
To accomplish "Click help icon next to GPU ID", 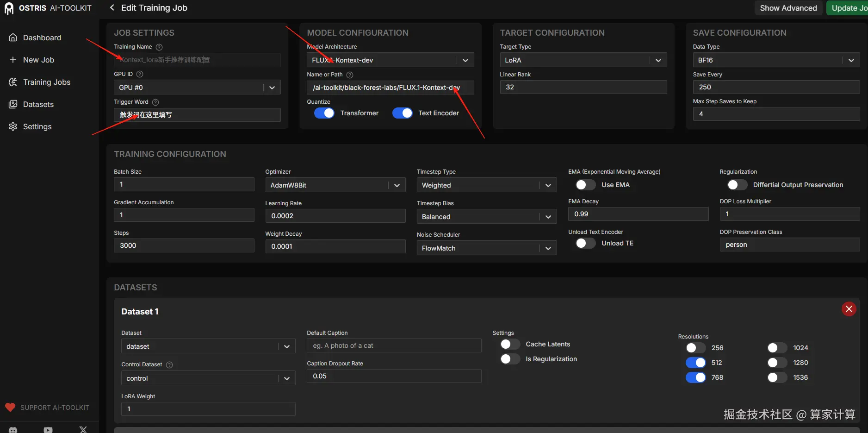I will tap(140, 74).
